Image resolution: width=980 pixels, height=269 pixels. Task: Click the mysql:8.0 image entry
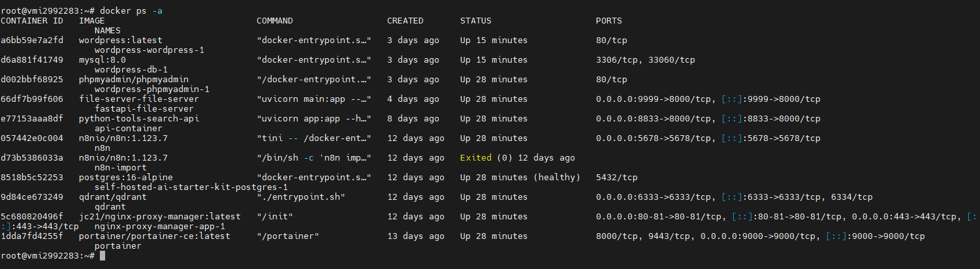102,60
